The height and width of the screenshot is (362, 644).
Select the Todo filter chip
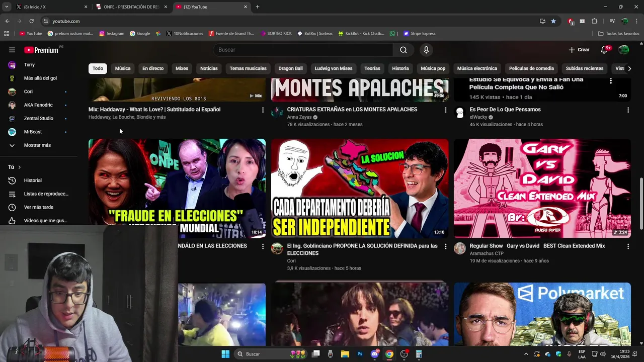[x=98, y=68]
